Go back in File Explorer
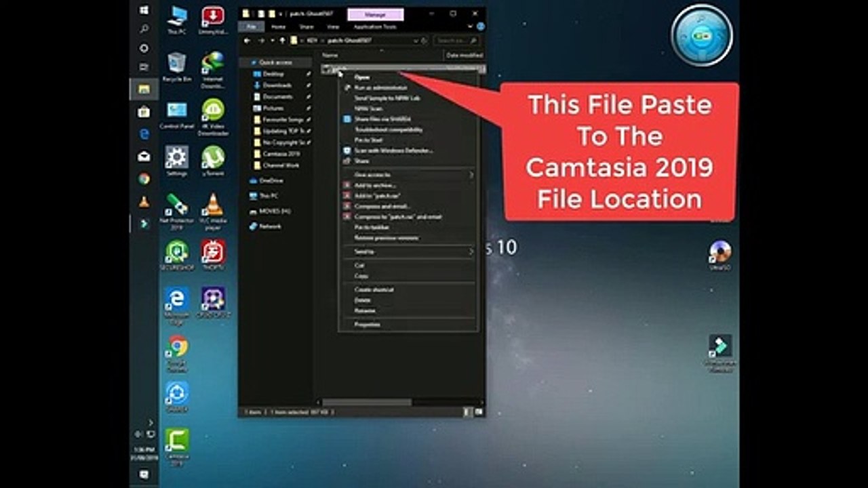 click(x=248, y=41)
